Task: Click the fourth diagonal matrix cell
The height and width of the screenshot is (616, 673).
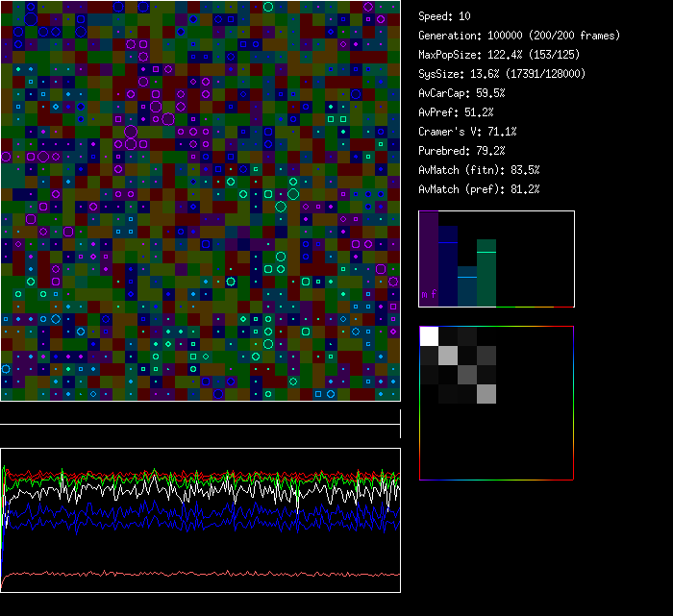Action: [486, 393]
